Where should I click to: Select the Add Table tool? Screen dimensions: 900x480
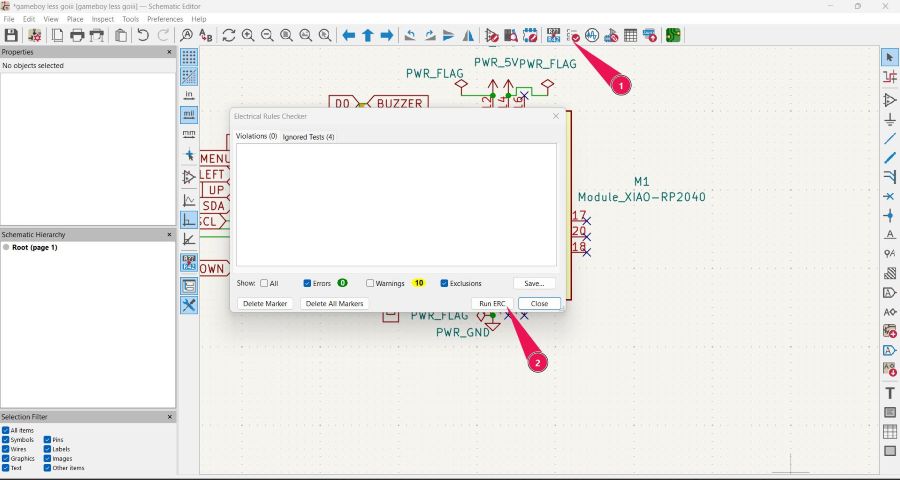point(890,431)
